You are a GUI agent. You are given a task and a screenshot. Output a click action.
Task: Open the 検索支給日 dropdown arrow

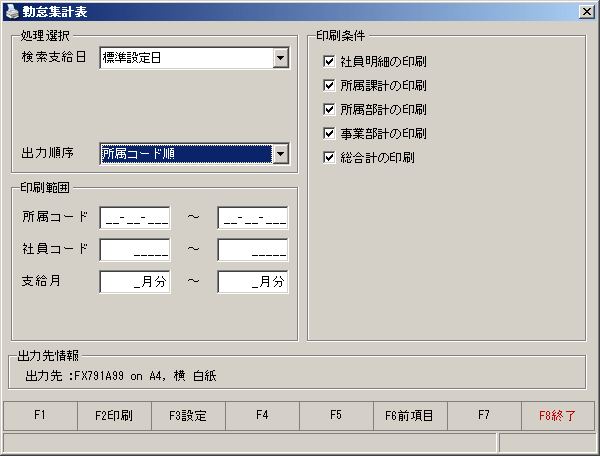(x=281, y=58)
